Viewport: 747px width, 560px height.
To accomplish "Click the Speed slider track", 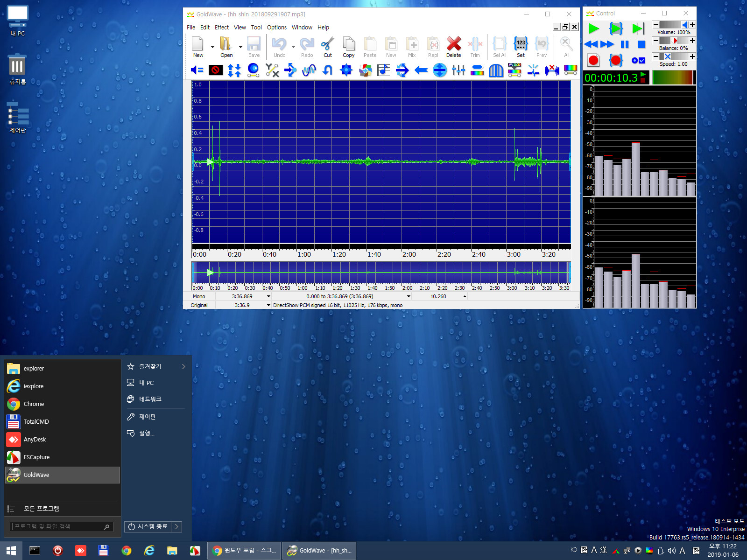I will [x=674, y=56].
